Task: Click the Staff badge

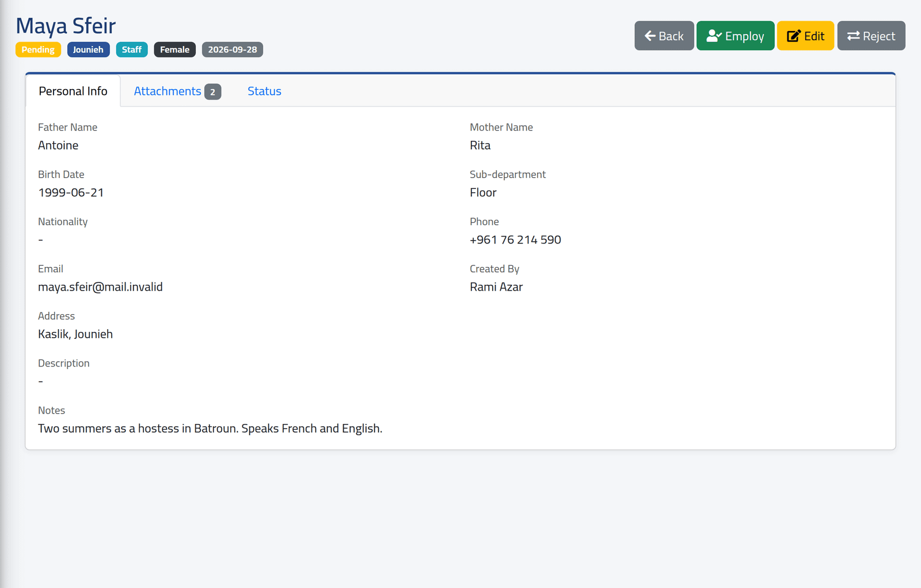Action: coord(132,49)
